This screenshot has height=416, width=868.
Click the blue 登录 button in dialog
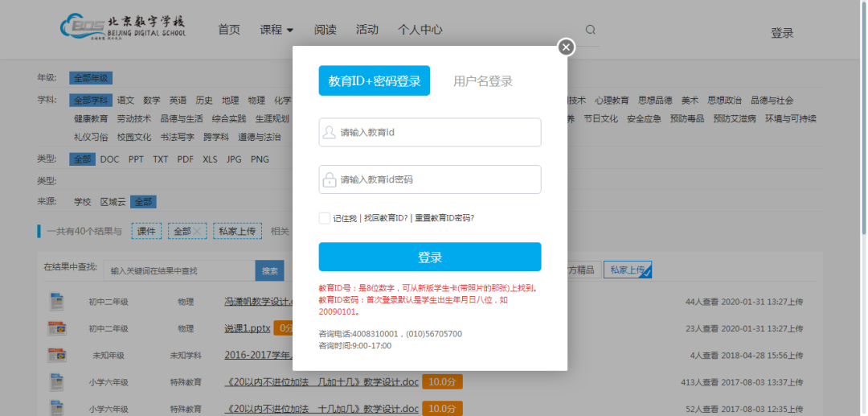click(x=429, y=257)
